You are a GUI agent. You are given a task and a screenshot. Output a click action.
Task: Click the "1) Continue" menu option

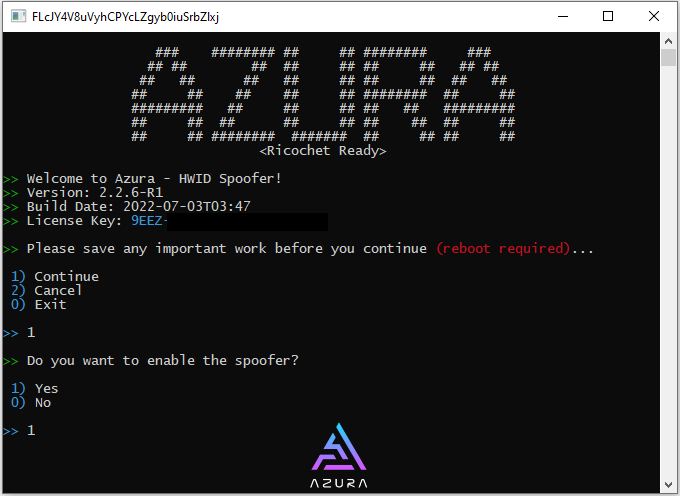(55, 277)
